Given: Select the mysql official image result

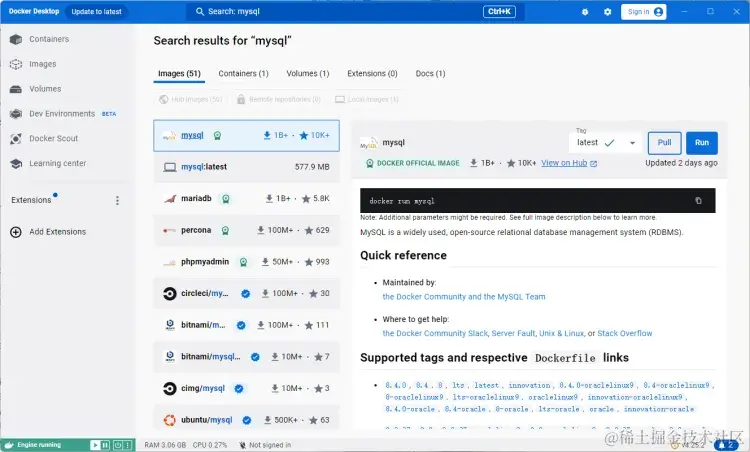Looking at the screenshot, I should click(x=246, y=136).
